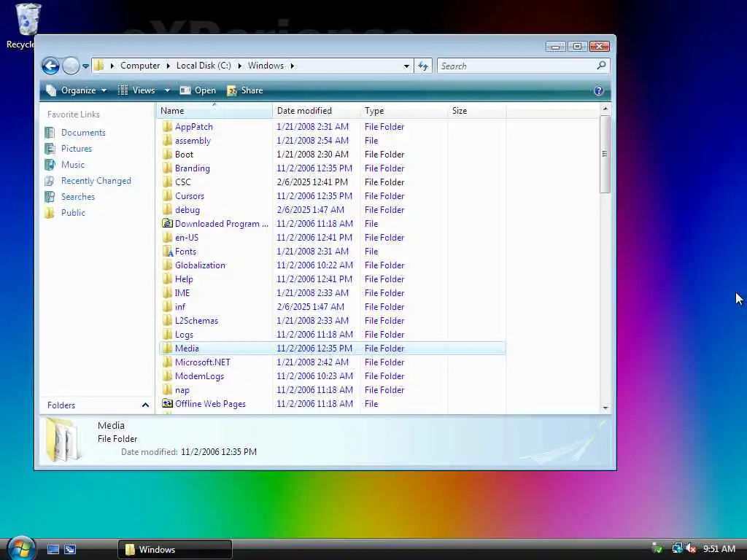
Task: Click the Windows taskbar button
Action: (x=175, y=550)
